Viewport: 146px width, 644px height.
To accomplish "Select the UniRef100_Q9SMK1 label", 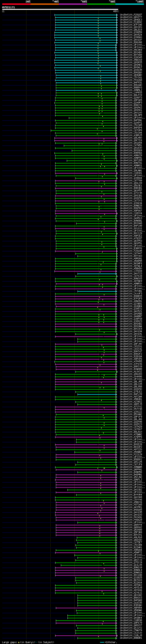I will (131, 65).
